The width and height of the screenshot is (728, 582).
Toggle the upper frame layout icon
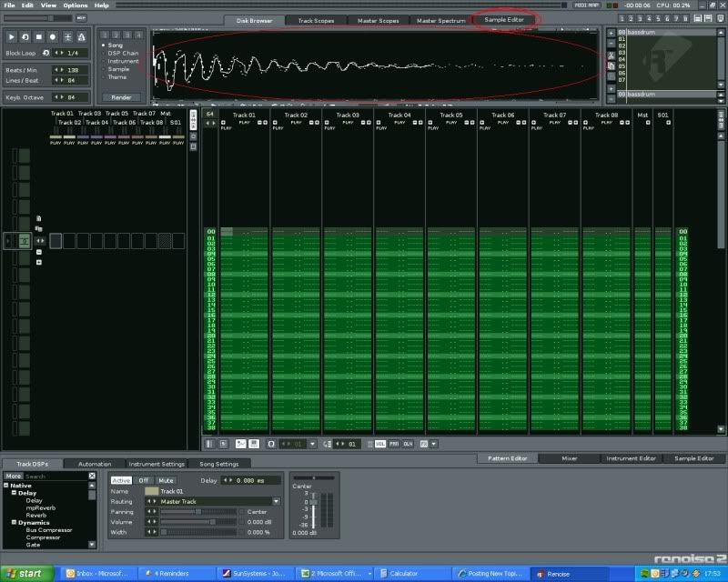click(698, 18)
